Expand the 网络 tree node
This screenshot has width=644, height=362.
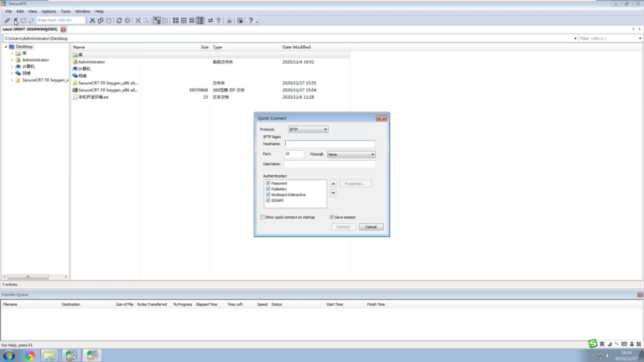click(x=12, y=73)
